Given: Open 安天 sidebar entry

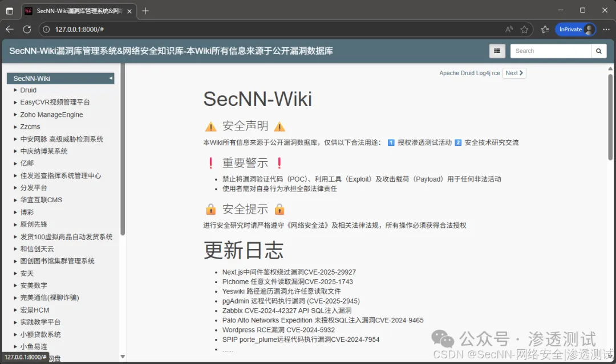Looking at the screenshot, I should (27, 273).
